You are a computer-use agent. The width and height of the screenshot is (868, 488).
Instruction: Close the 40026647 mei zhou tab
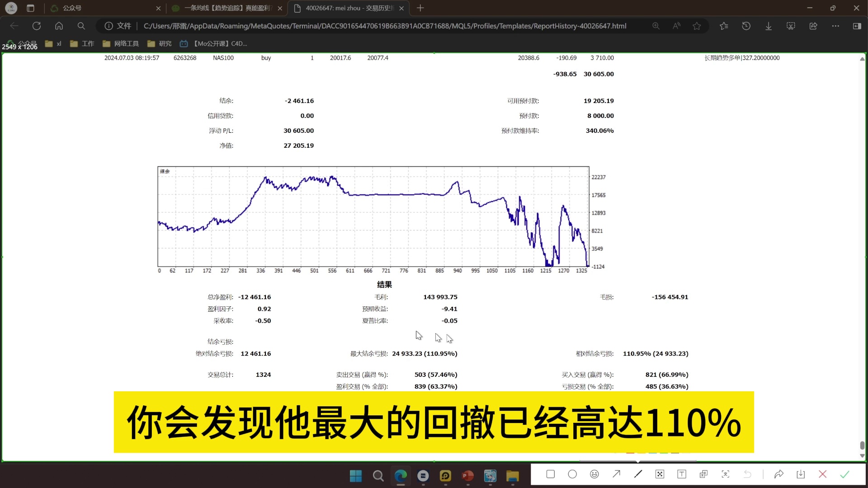click(401, 8)
